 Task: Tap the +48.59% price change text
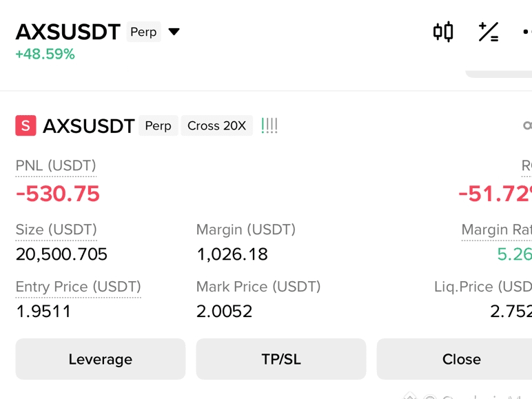[x=45, y=54]
